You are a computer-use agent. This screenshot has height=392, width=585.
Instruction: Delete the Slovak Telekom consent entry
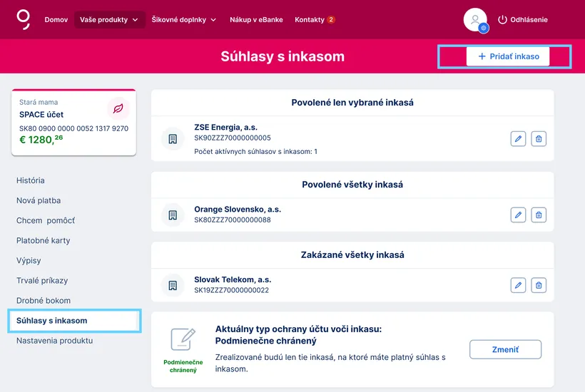539,285
